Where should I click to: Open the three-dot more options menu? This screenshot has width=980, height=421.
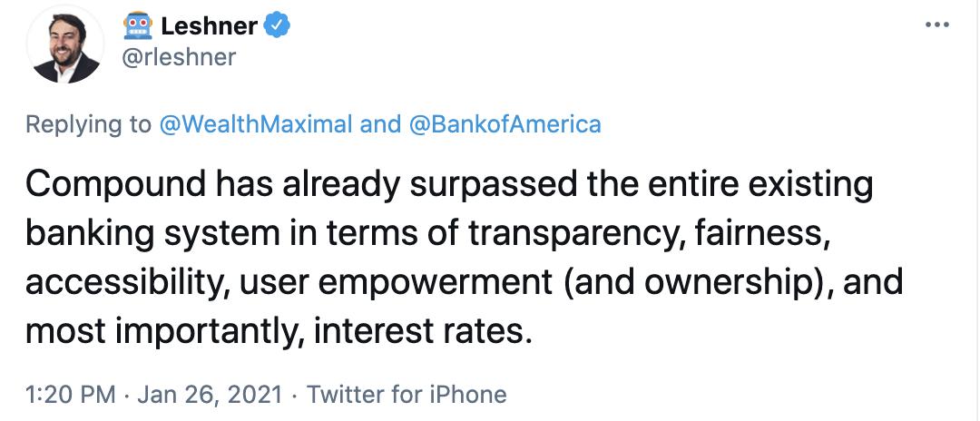pyautogui.click(x=936, y=24)
